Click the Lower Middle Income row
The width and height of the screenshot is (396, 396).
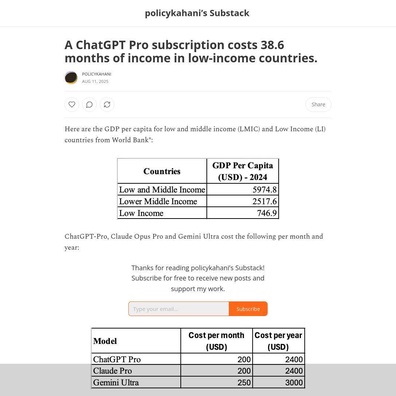(x=198, y=201)
